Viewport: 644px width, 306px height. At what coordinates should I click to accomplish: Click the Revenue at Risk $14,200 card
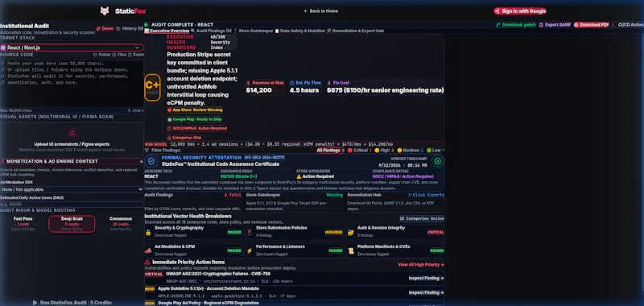tap(265, 87)
